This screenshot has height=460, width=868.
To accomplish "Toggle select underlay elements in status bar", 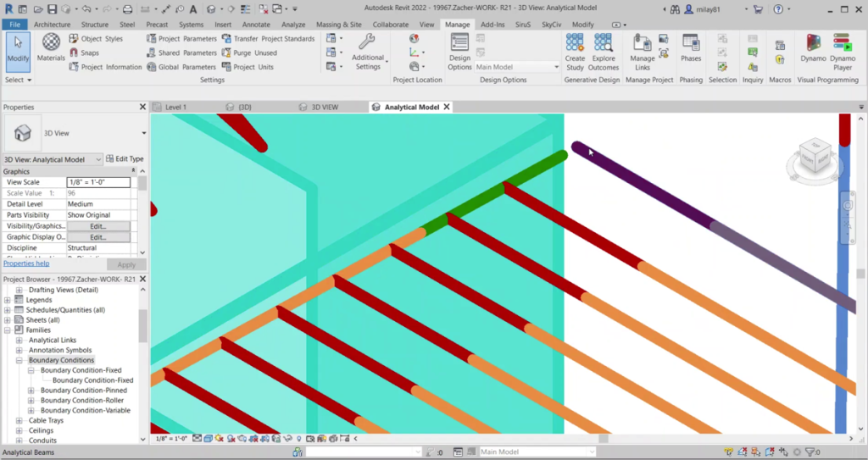I will tap(743, 452).
